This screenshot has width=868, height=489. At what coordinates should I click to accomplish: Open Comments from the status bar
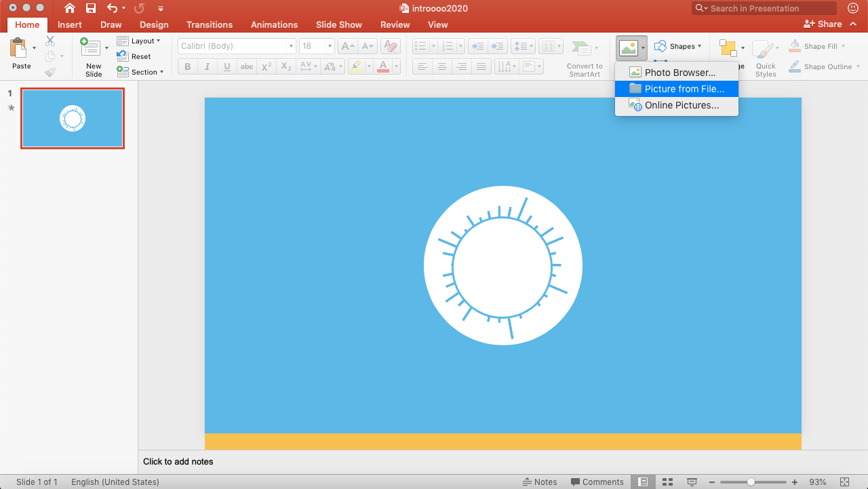pos(597,482)
